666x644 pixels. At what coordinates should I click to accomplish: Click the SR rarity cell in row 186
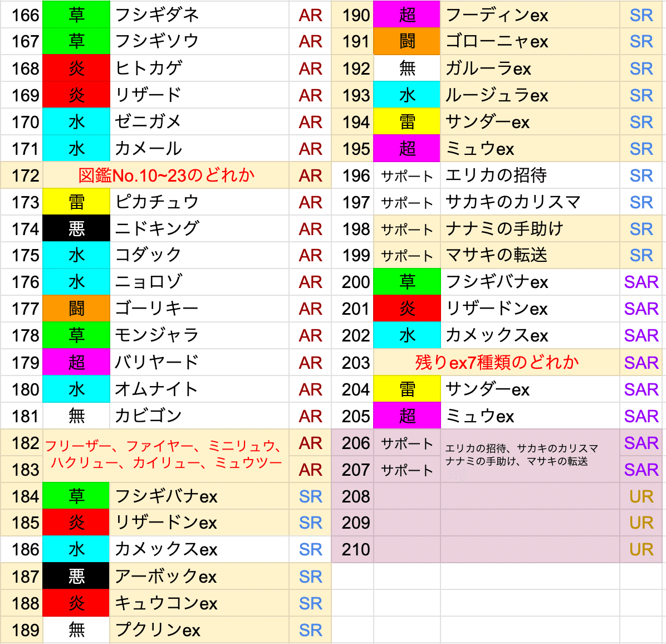pos(310,550)
